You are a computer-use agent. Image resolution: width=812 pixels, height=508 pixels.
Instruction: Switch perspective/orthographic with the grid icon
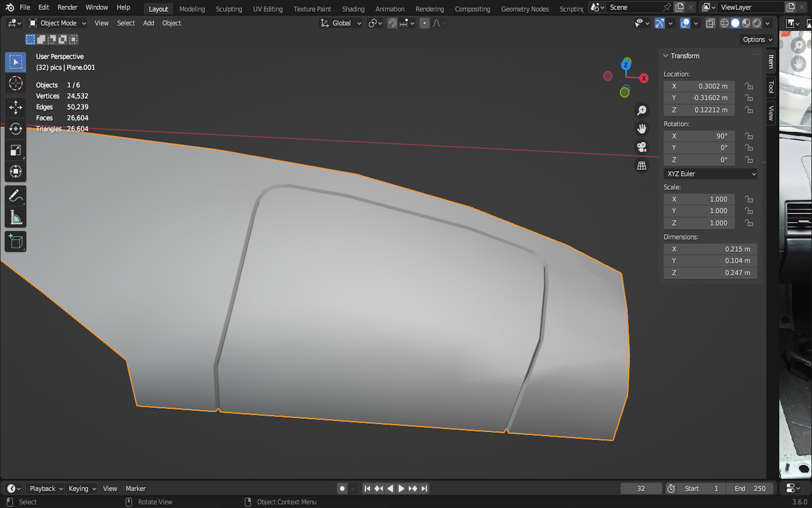(x=642, y=165)
